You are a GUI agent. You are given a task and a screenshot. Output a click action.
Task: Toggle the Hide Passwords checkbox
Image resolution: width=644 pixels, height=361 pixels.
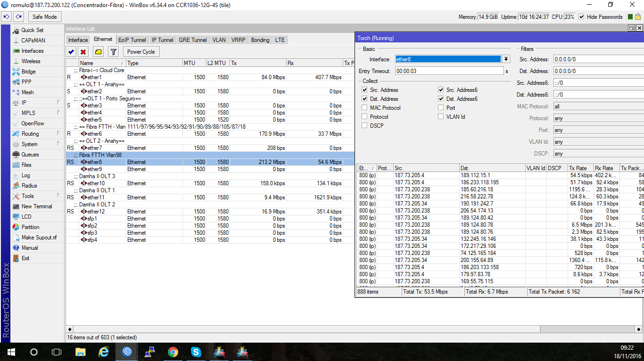(581, 17)
